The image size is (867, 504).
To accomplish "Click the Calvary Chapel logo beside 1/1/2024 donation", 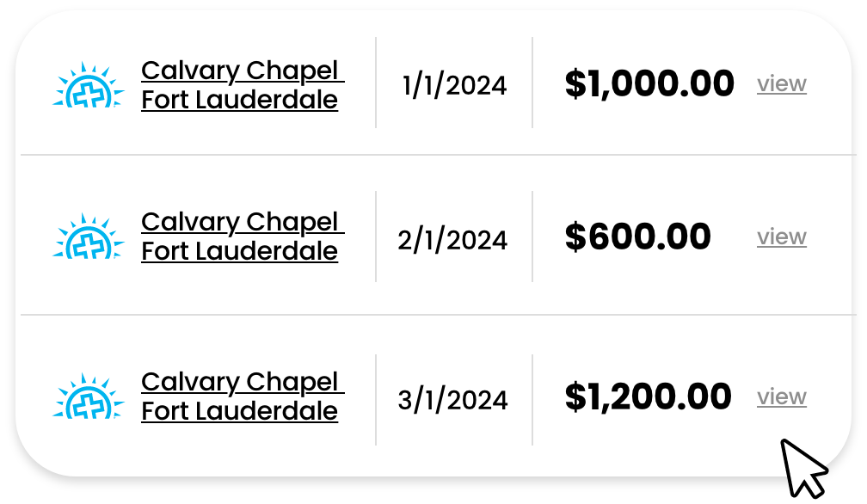I will [x=89, y=84].
